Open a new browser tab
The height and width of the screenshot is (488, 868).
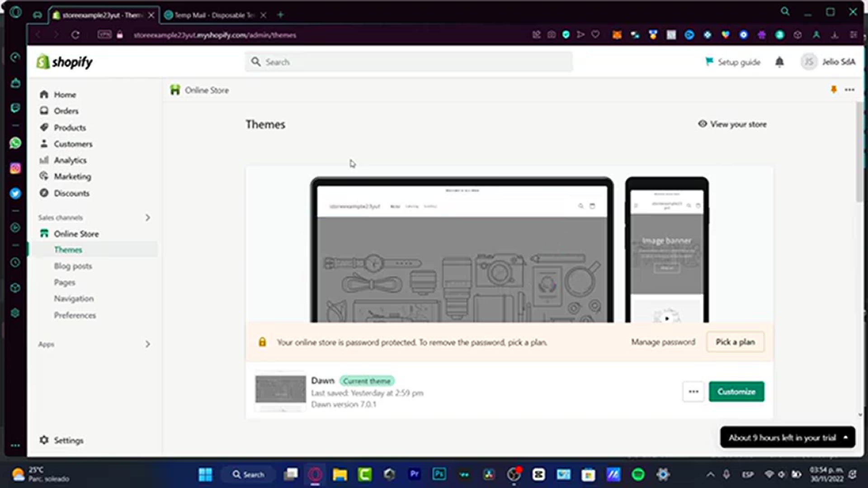click(280, 15)
